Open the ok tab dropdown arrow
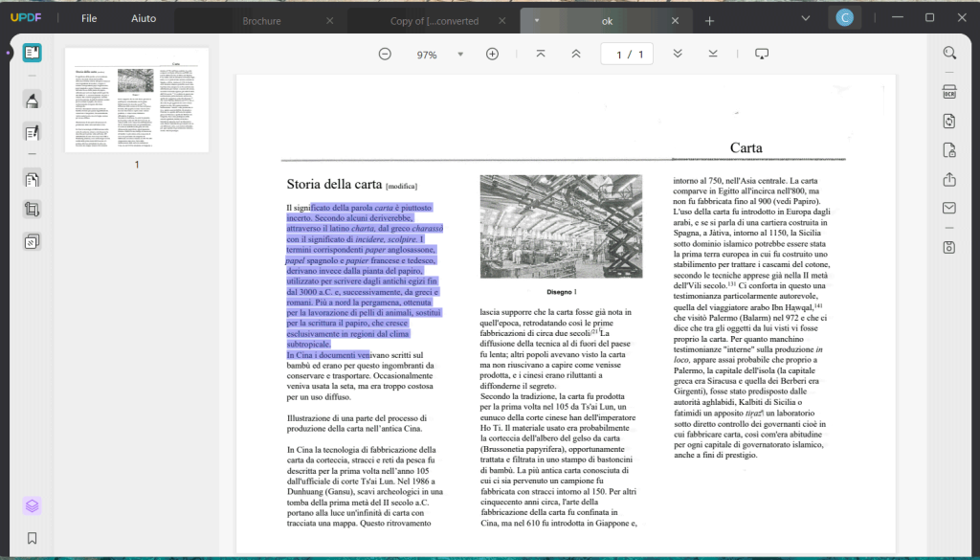The height and width of the screenshot is (560, 980). coord(536,21)
